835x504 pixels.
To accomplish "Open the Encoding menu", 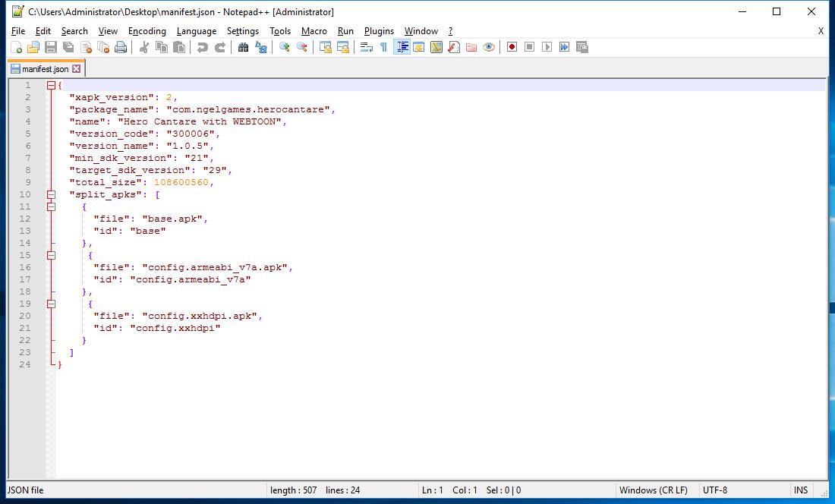I will (147, 31).
